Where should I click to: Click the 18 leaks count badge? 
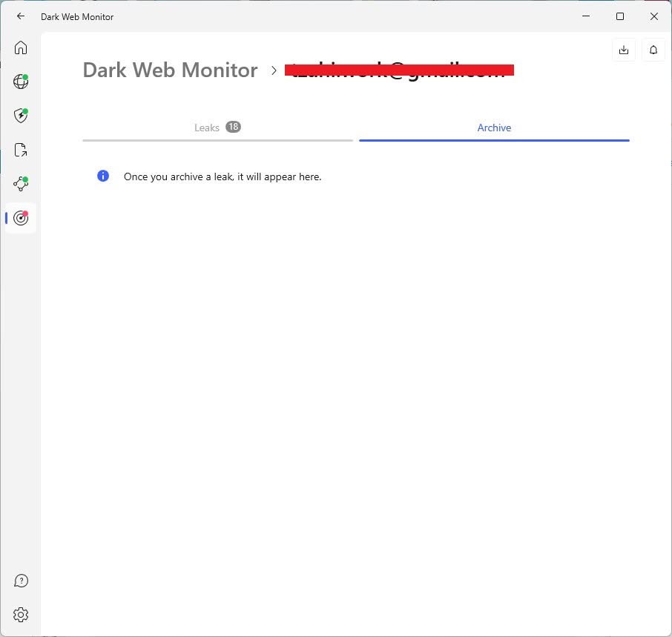[233, 127]
